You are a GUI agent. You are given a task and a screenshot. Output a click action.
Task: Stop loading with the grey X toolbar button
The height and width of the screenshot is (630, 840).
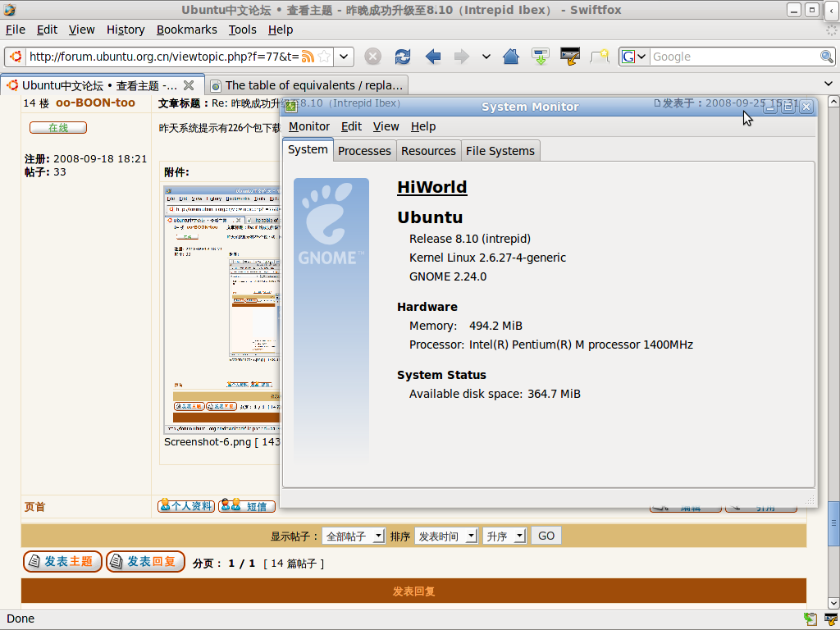(x=373, y=57)
